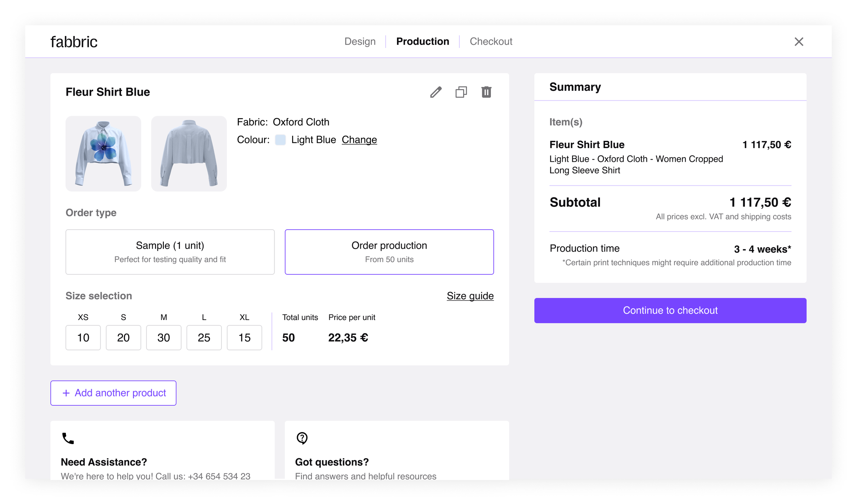Viewport: 857px width, 504px height.
Task: Switch to the Design step
Action: 360,41
